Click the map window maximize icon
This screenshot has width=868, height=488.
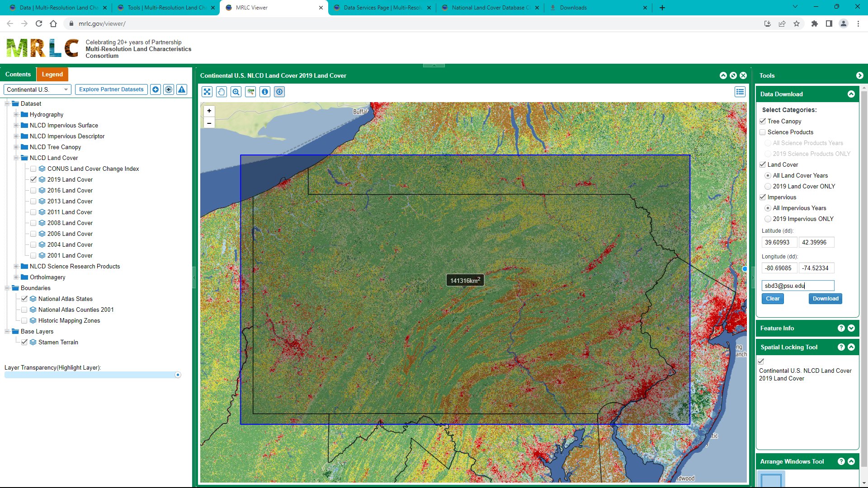click(733, 75)
